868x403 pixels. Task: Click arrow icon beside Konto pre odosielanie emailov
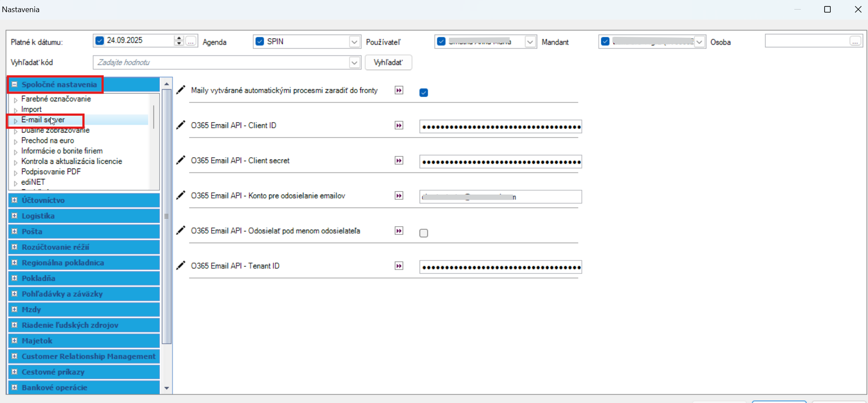(399, 196)
